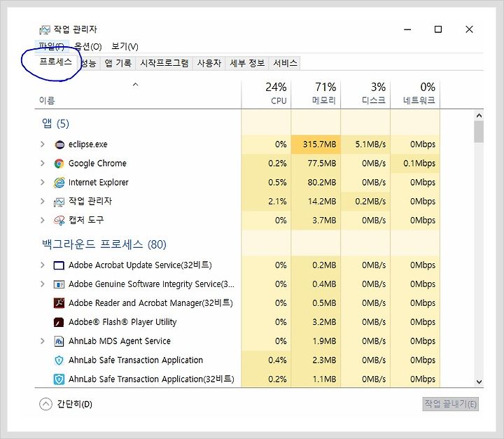504x439 pixels.
Task: Click the 백그라운드 프로세스 (80) heading
Action: pyautogui.click(x=104, y=244)
